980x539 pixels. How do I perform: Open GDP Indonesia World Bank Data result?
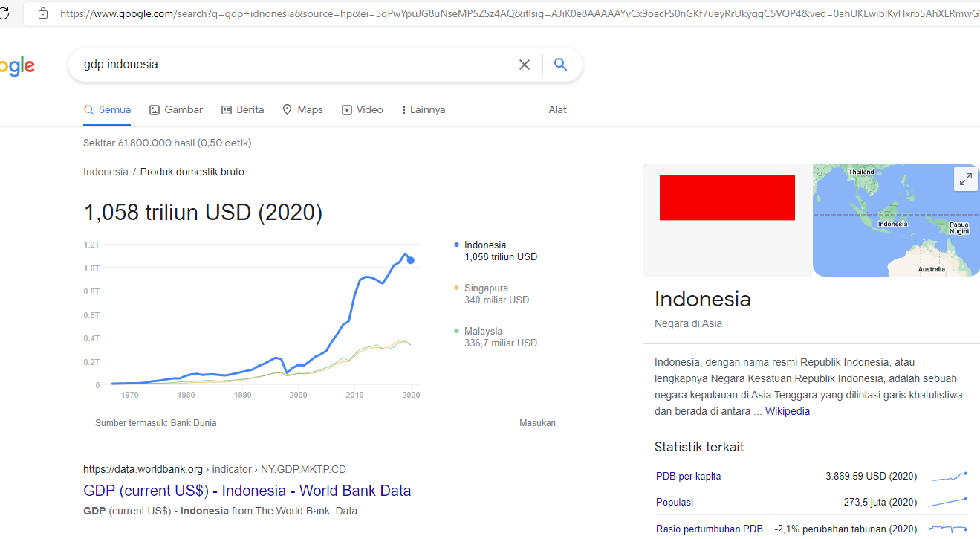(x=247, y=491)
